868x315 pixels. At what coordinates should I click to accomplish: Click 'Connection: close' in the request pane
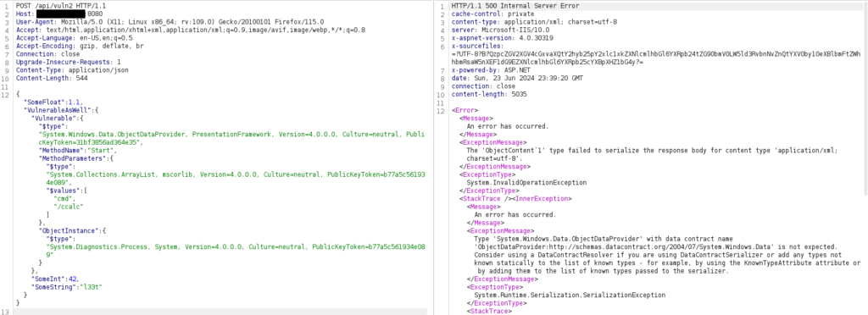tap(47, 54)
